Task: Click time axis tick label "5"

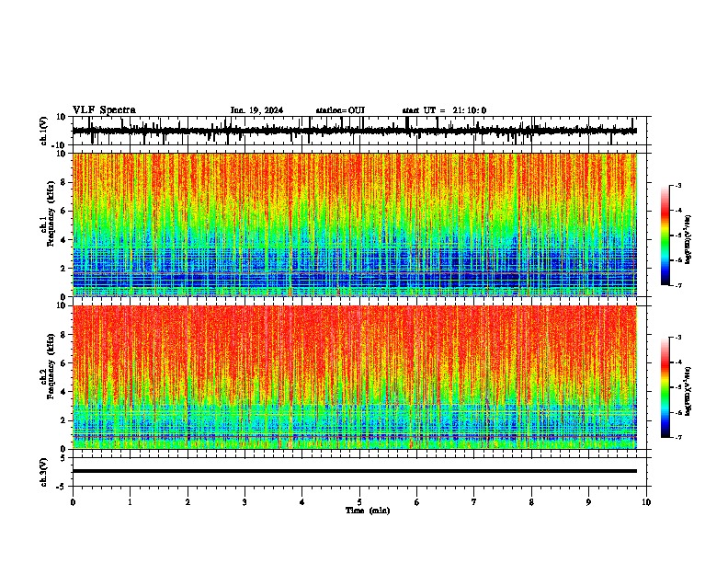Action: click(359, 502)
